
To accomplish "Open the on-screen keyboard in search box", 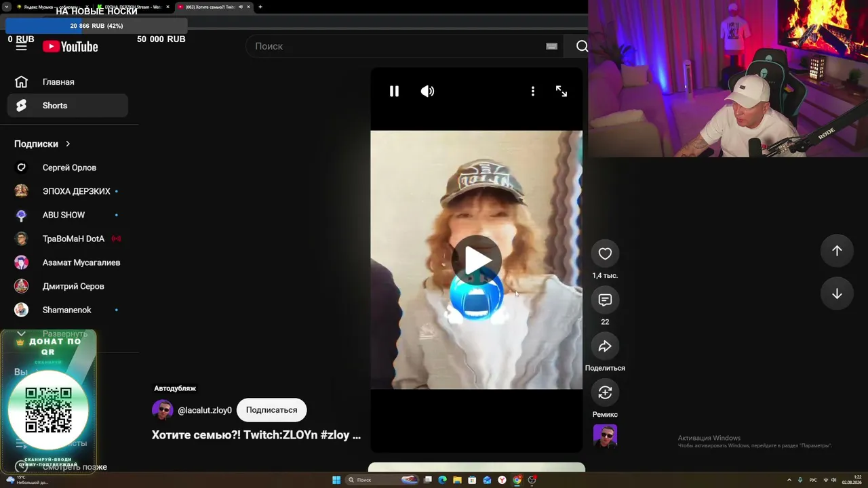I will coord(551,46).
